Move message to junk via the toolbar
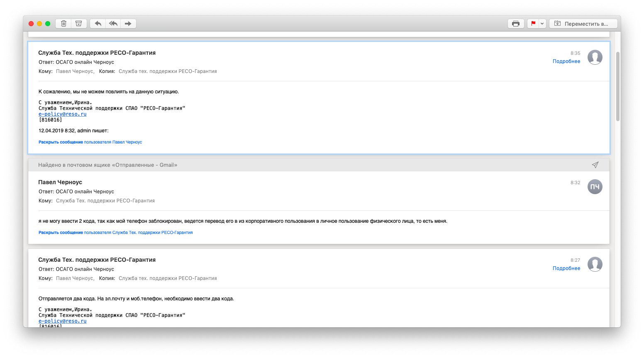The height and width of the screenshot is (358, 644). [79, 24]
